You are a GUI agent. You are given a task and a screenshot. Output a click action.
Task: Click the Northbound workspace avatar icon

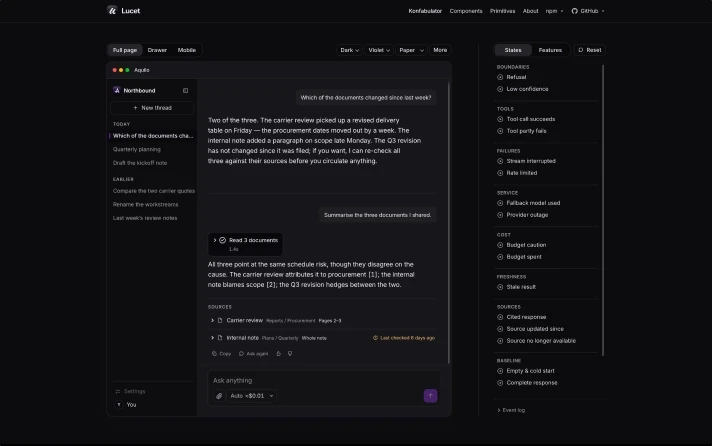tap(117, 90)
